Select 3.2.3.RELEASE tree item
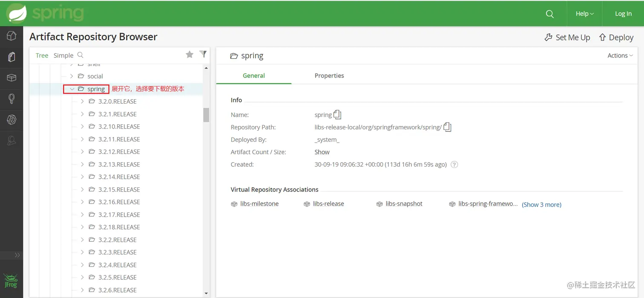This screenshot has width=644, height=298. 118,252
